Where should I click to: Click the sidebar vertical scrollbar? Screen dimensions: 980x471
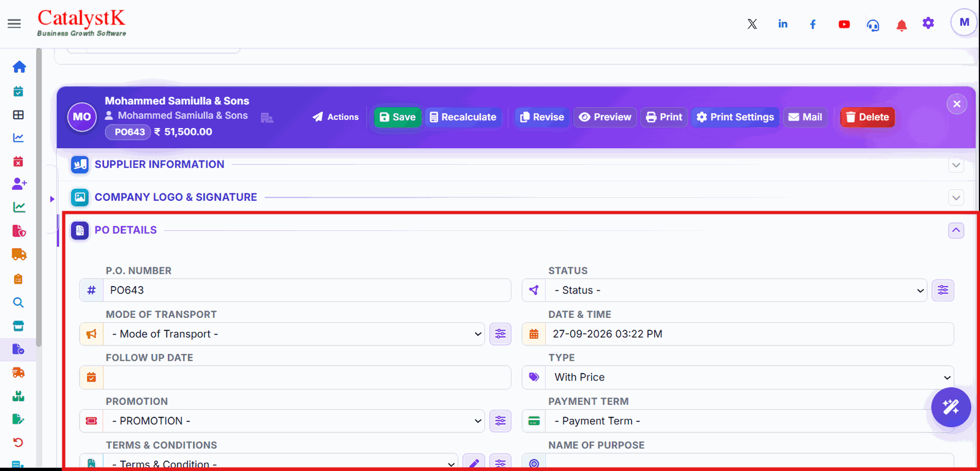pyautogui.click(x=39, y=198)
